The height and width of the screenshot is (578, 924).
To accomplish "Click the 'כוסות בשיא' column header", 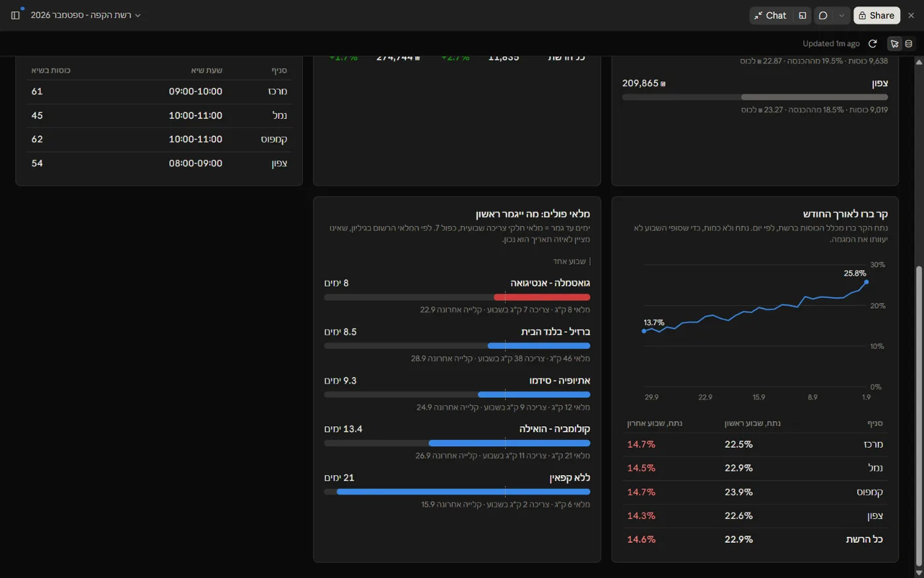I will [x=51, y=70].
